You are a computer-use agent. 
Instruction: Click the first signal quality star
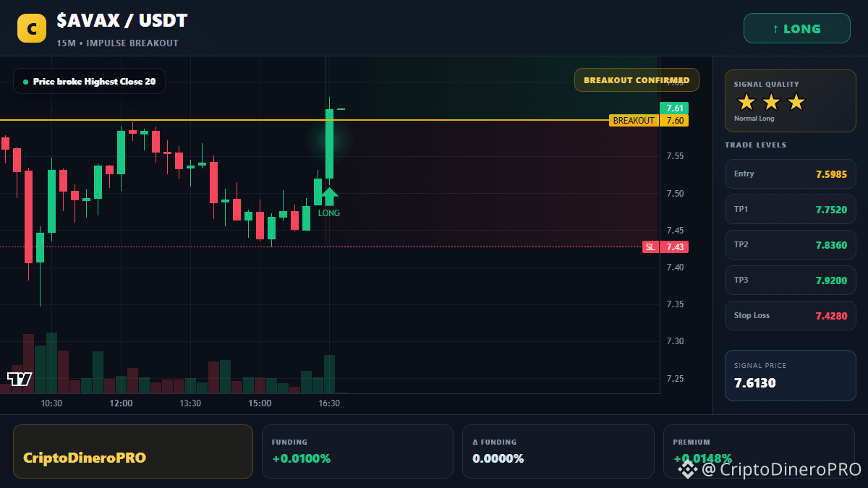pyautogui.click(x=746, y=102)
